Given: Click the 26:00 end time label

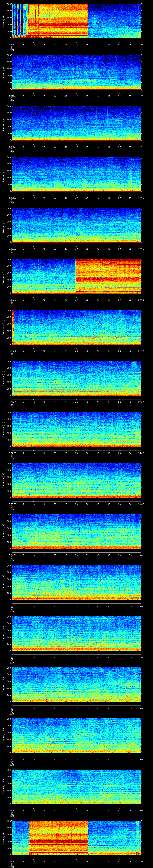Looking at the screenshot, I should pos(141,606).
